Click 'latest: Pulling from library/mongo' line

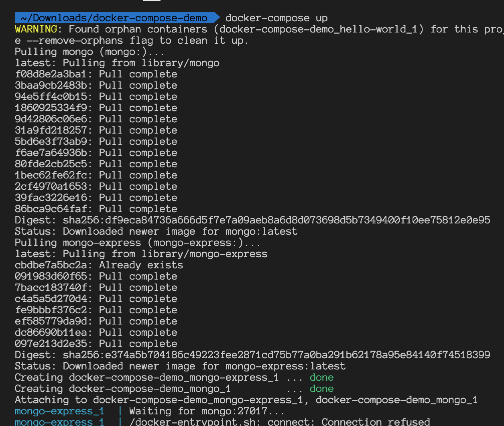tap(117, 63)
